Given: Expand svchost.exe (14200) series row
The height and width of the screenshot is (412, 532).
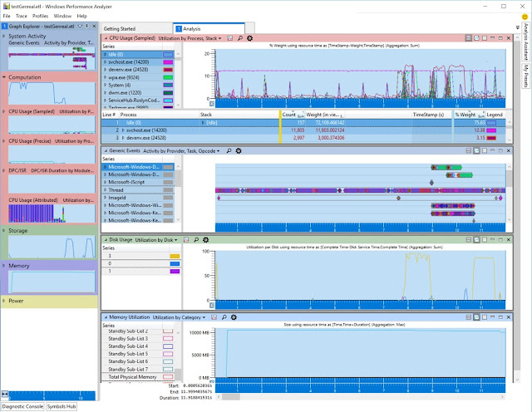Looking at the screenshot, I should pyautogui.click(x=106, y=62).
